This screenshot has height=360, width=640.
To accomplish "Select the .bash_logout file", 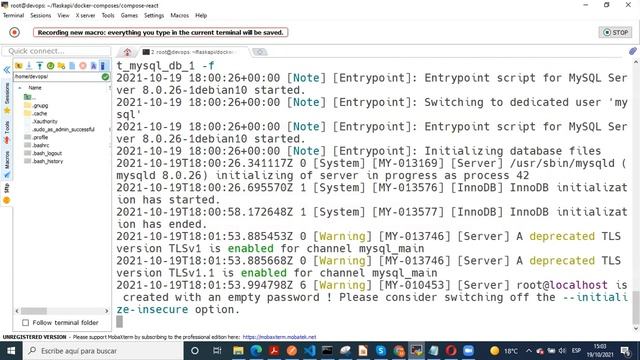I will 43,153.
